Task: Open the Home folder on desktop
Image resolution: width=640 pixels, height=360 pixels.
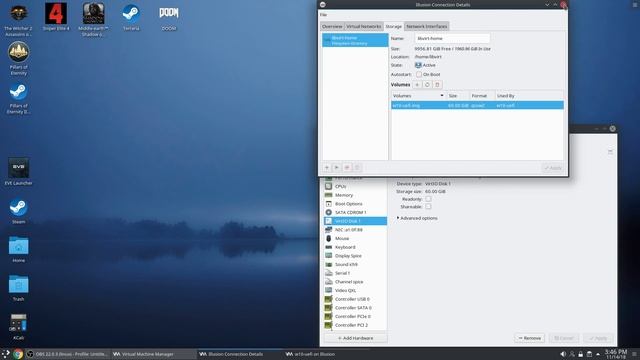Action: click(x=18, y=249)
